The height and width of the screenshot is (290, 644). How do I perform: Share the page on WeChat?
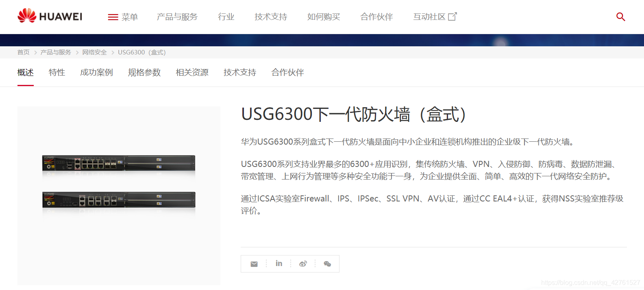pyautogui.click(x=327, y=264)
